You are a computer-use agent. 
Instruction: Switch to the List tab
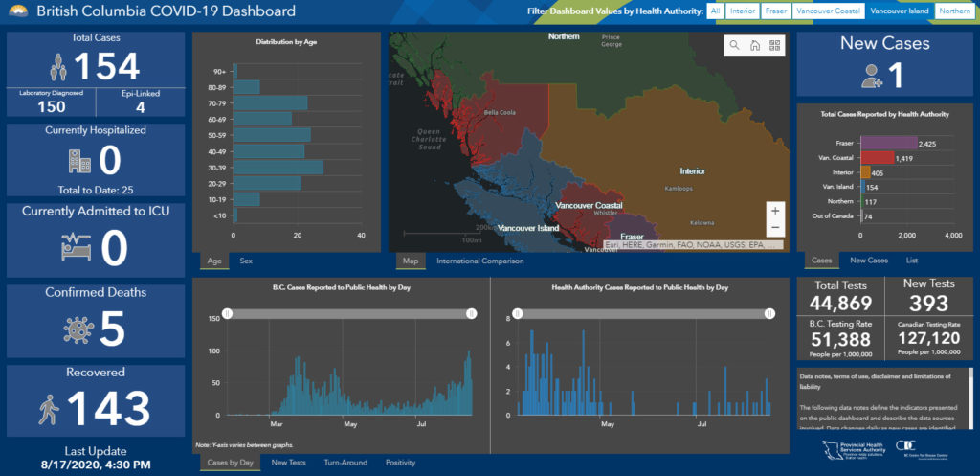[912, 261]
